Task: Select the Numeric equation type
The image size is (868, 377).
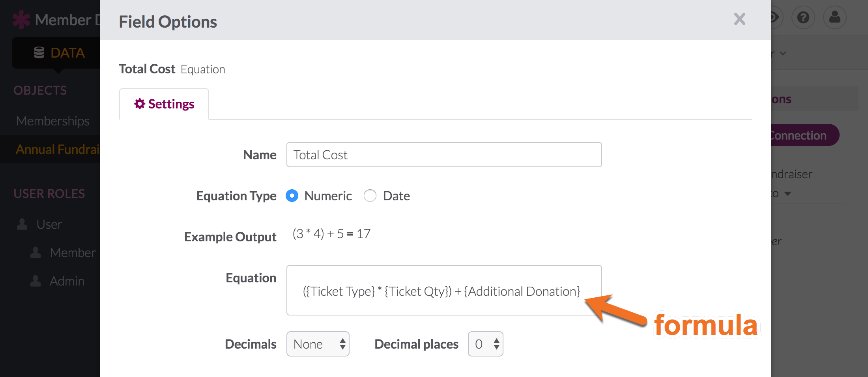Action: point(292,196)
